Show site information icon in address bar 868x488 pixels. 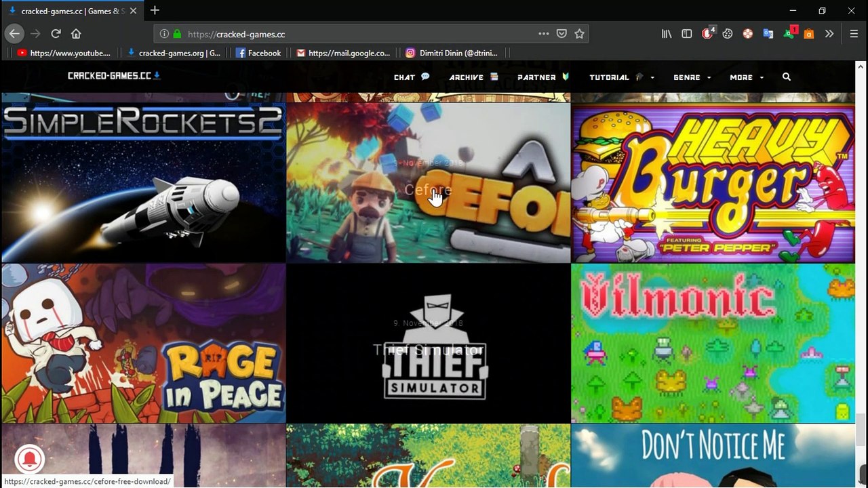click(164, 34)
